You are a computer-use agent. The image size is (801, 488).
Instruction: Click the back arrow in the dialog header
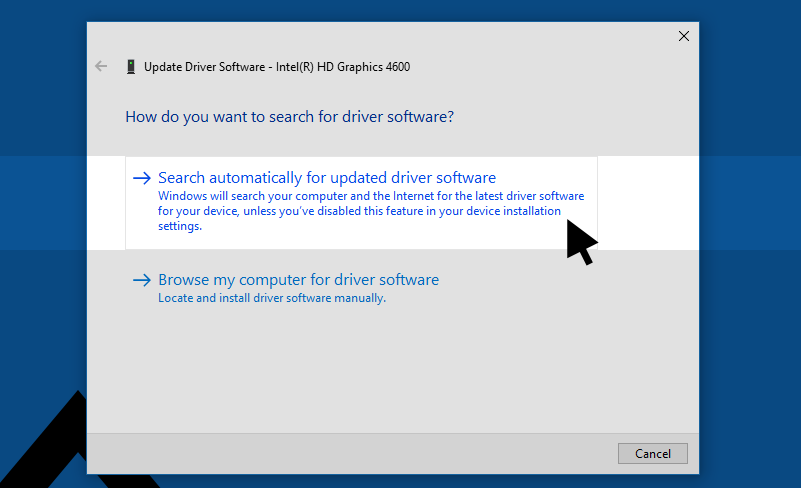click(101, 66)
